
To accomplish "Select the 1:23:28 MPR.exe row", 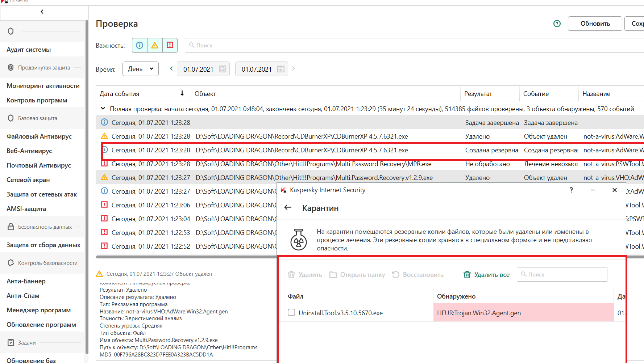I will coord(370,164).
